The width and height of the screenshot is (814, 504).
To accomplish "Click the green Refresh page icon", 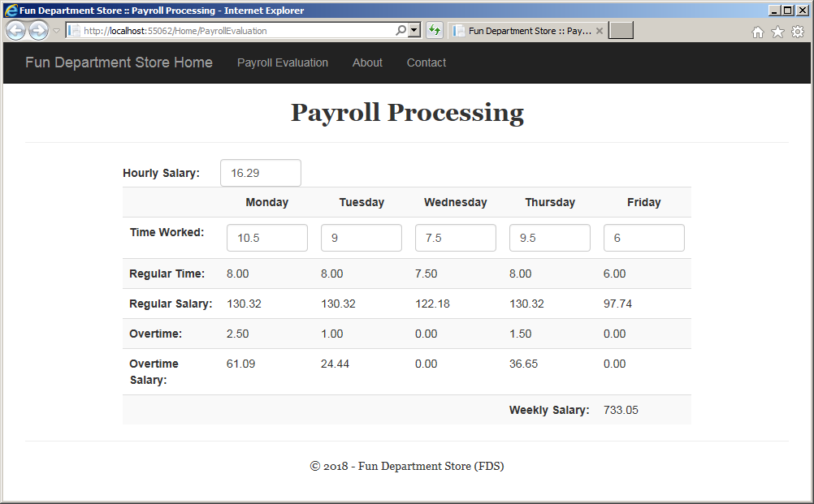I will 435,31.
